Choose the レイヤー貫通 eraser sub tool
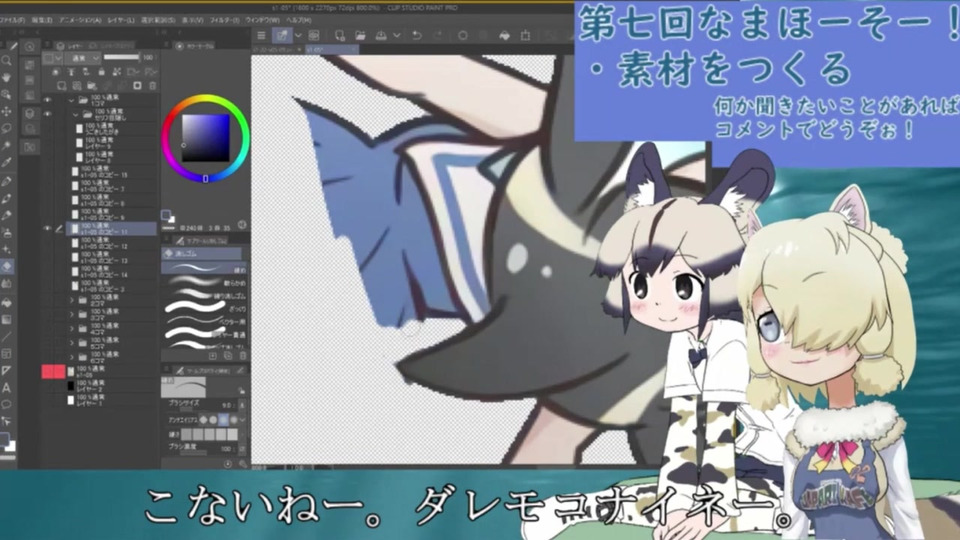Image resolution: width=960 pixels, height=540 pixels. [204, 334]
